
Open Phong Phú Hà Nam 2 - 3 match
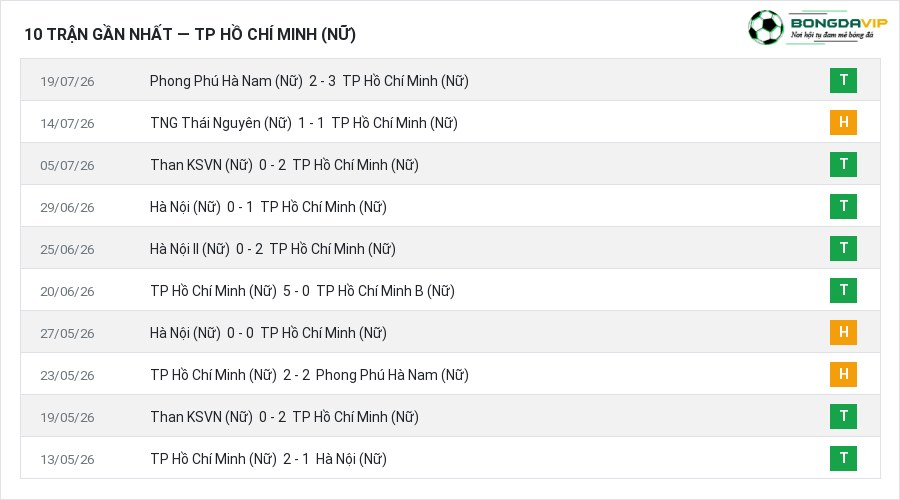point(309,81)
